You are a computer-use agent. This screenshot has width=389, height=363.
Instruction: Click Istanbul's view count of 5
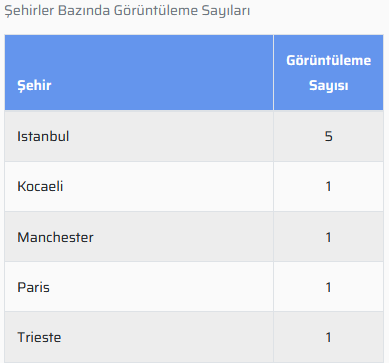tap(329, 136)
